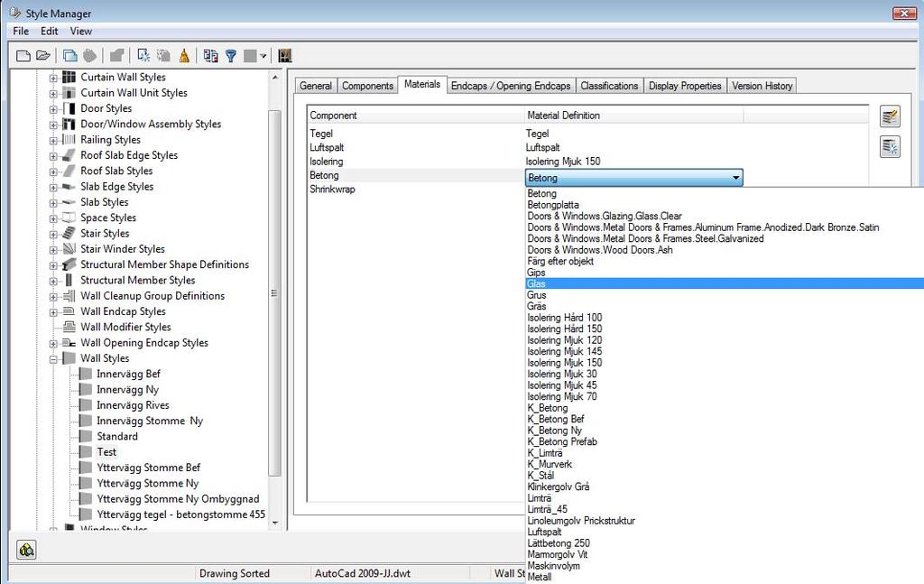This screenshot has height=584, width=924.
Task: Expand the Slab Edge Styles node
Action: coord(53,187)
